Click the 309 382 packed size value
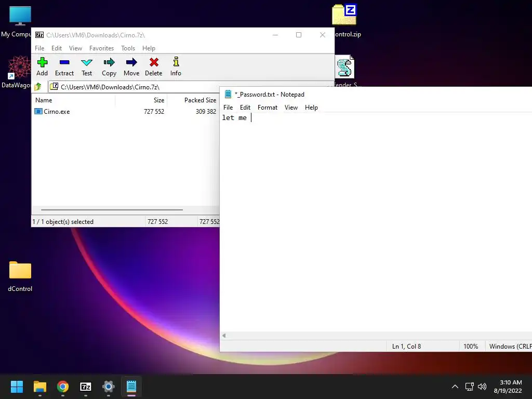Viewport: 532px width, 399px height. pos(206,111)
